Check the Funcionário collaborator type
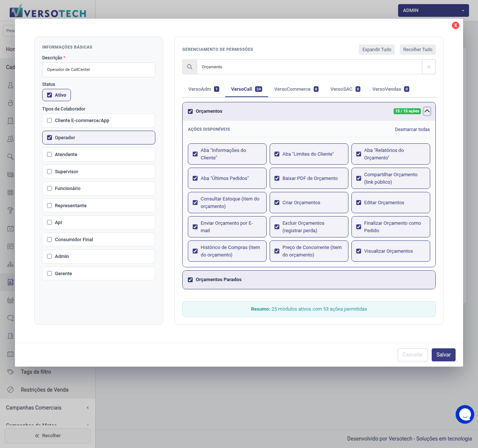478x448 pixels. [x=50, y=189]
